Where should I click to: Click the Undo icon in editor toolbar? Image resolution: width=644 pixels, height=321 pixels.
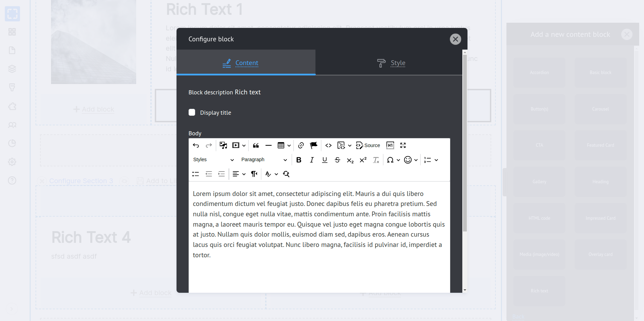click(x=196, y=145)
